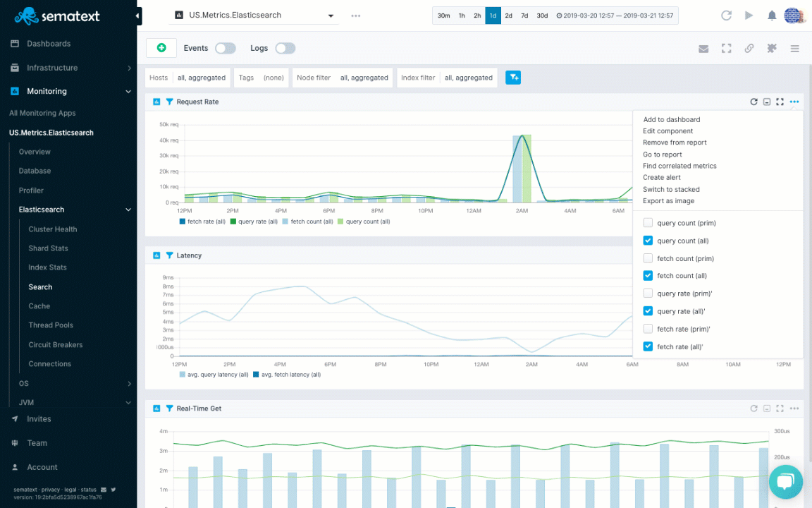Choose Create alert menu item
Image resolution: width=812 pixels, height=508 pixels.
pos(661,177)
